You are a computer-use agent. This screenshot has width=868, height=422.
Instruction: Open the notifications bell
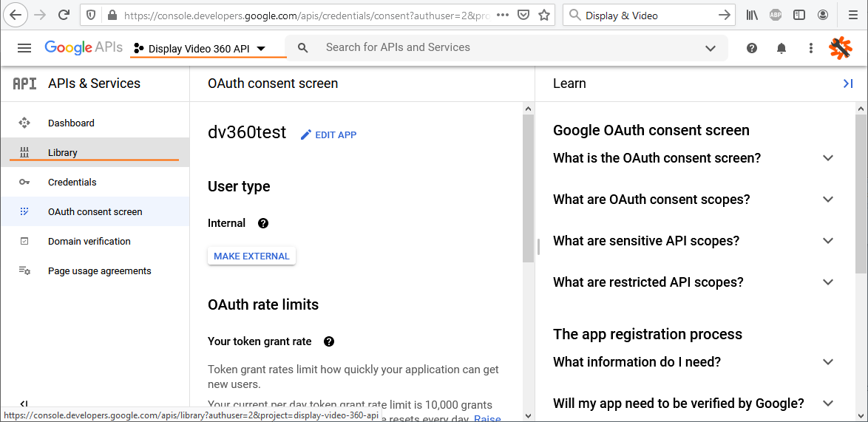pos(781,48)
